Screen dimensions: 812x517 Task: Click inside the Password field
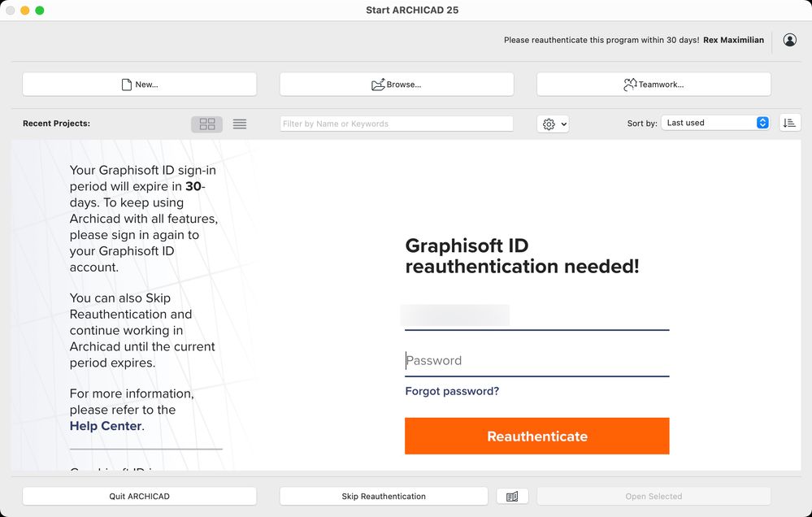pos(536,360)
